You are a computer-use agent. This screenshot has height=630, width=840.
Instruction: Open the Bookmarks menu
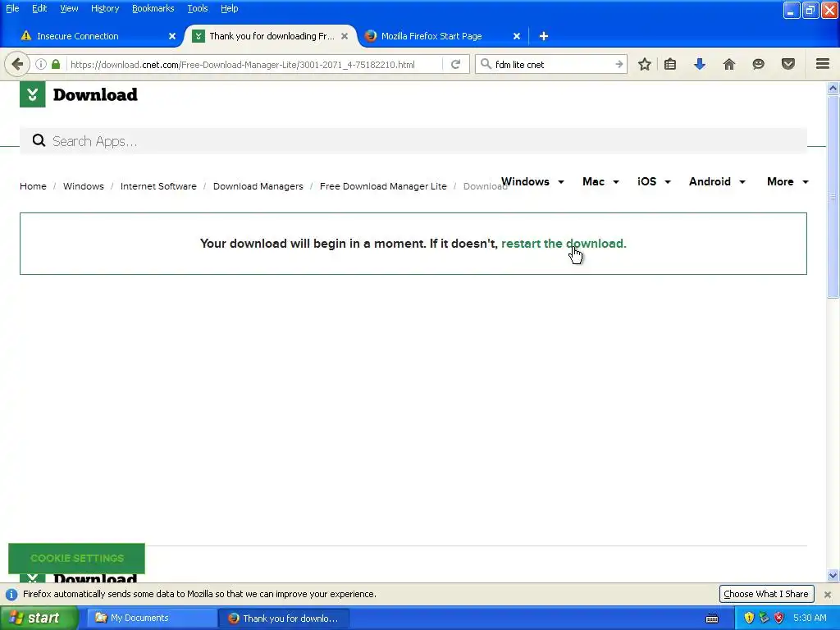(153, 8)
